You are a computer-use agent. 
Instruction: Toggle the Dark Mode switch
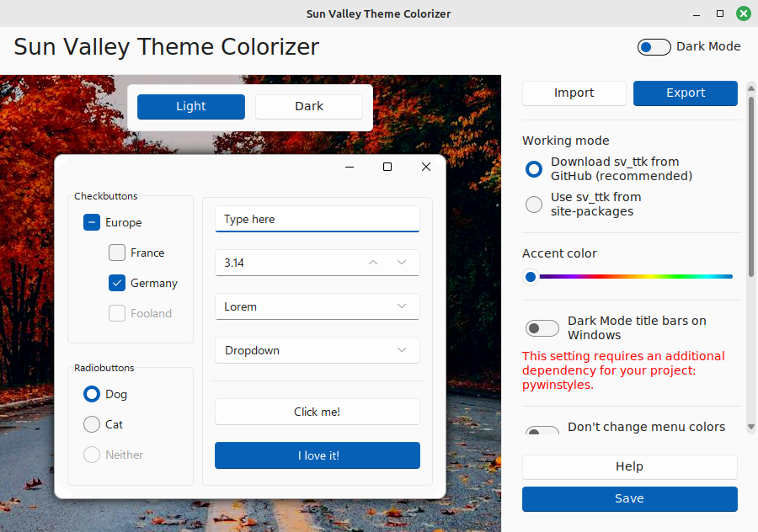point(654,47)
